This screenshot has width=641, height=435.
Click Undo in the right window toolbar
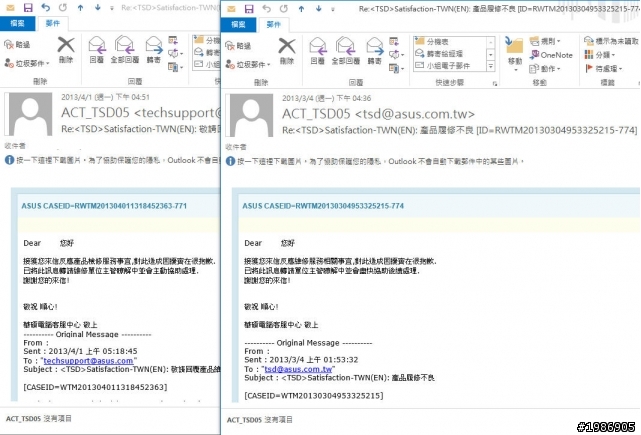(267, 9)
